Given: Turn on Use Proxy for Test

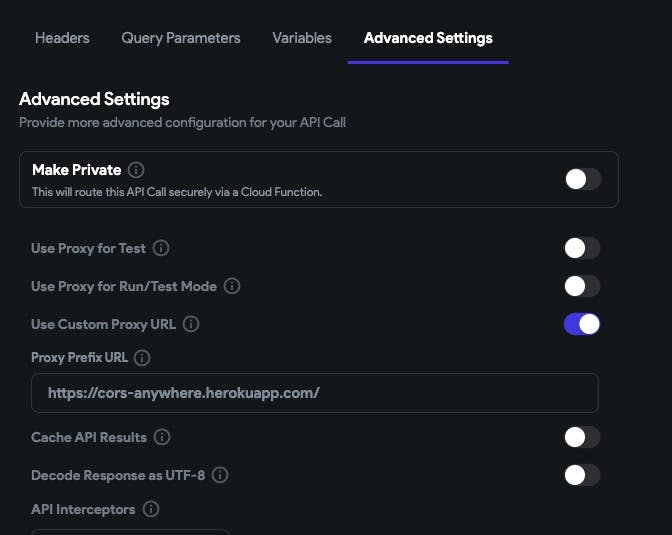Looking at the screenshot, I should (582, 248).
